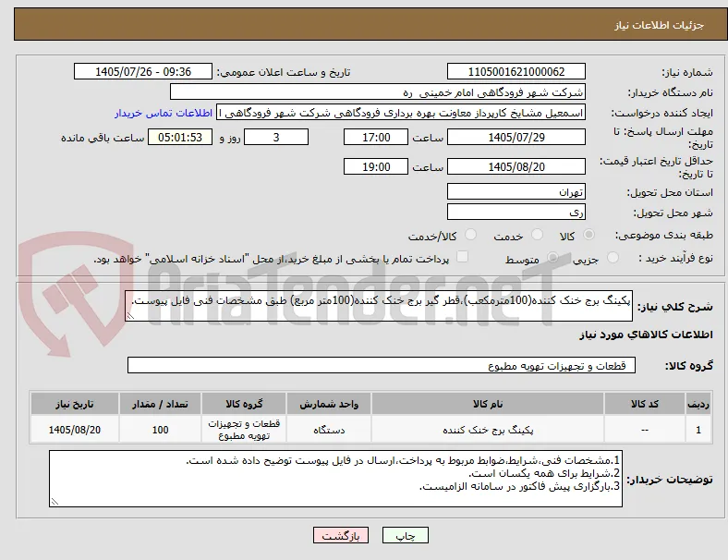The image size is (728, 560).
Task: Select the متوسط purchase type radio
Action: 552,257
